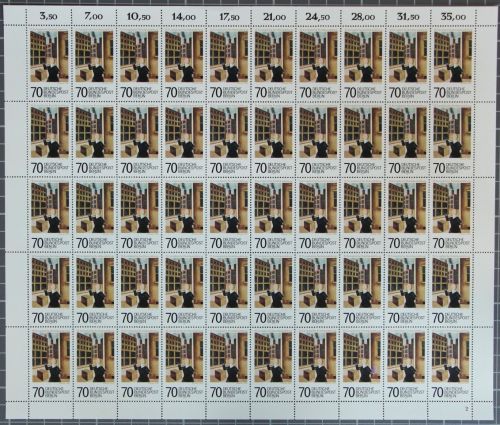Select the 21,00 margin value label
Viewport: 500px width, 425px height.
coord(274,16)
